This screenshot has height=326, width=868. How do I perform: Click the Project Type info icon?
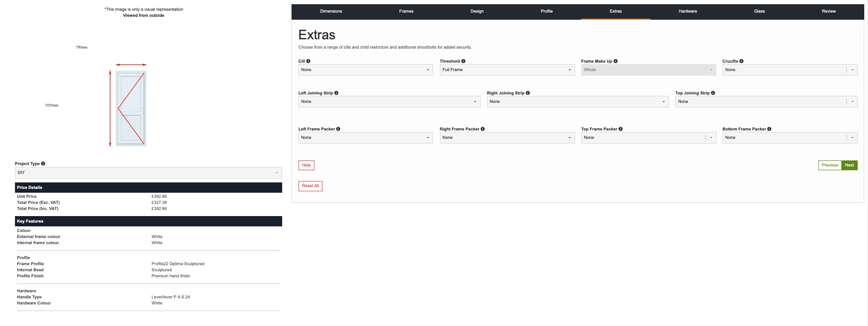43,164
